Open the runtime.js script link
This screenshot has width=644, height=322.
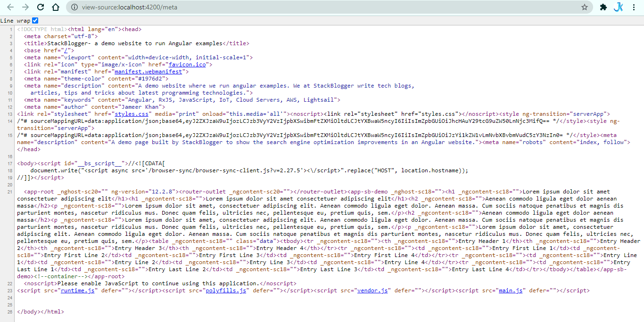(78, 290)
